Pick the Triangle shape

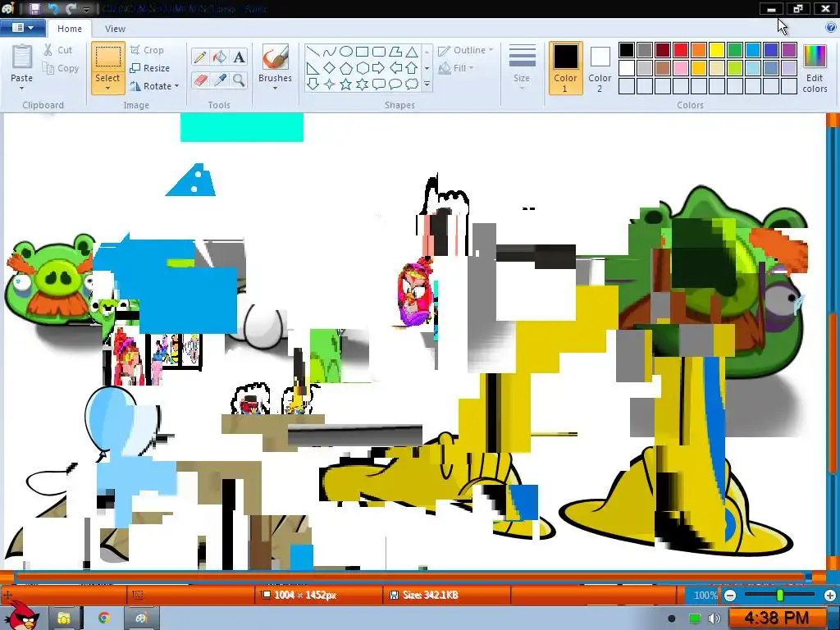[x=412, y=52]
